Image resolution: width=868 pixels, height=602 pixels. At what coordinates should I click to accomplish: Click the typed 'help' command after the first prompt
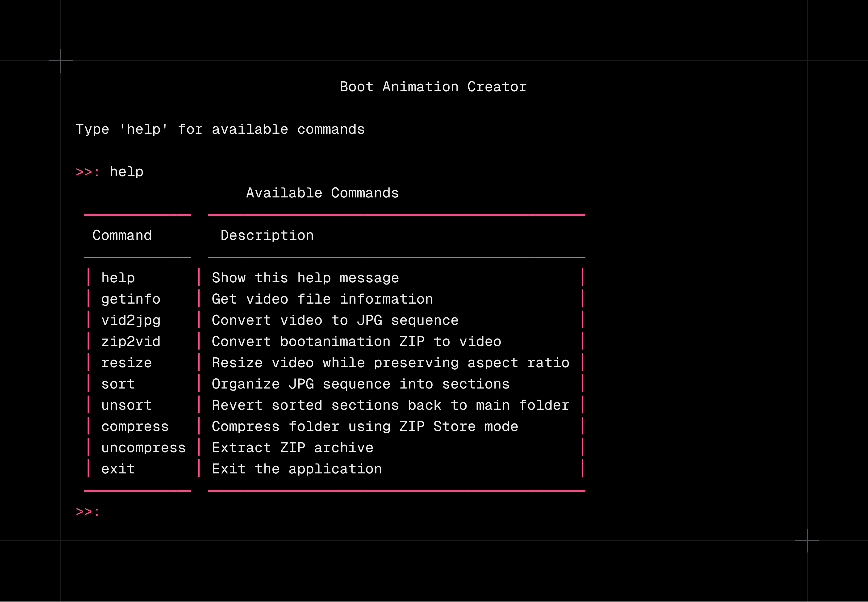(127, 172)
